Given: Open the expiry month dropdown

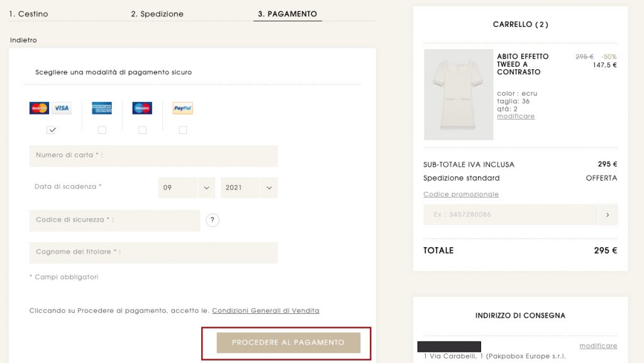Looking at the screenshot, I should 187,187.
